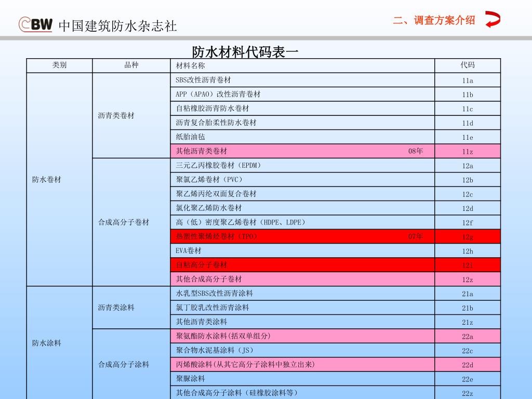Screen dimensions: 532x399
Task: Click code cell '12h'
Action: pyautogui.click(x=468, y=251)
